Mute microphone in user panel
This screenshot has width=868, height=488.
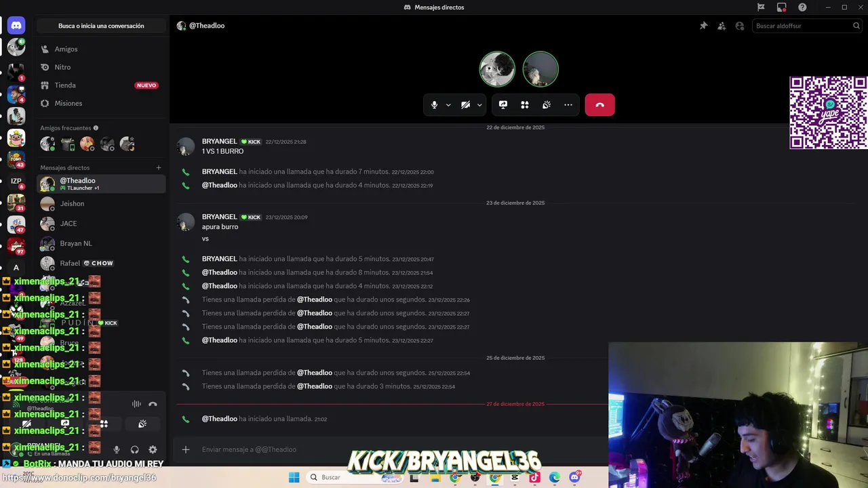coord(117,449)
